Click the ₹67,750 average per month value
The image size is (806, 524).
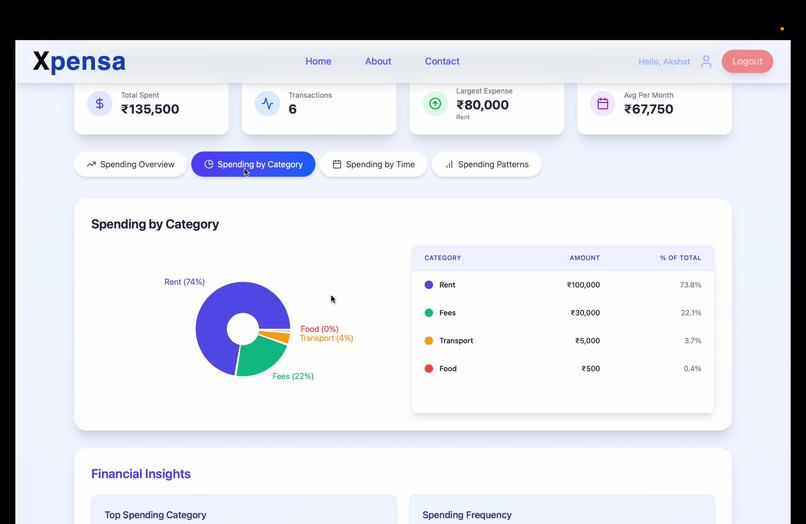pyautogui.click(x=649, y=109)
